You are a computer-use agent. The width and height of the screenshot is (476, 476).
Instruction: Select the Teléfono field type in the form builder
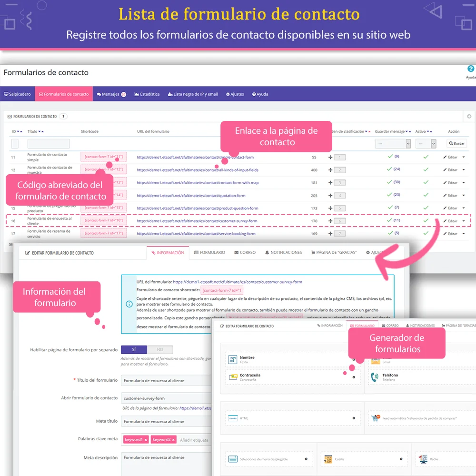(x=376, y=376)
